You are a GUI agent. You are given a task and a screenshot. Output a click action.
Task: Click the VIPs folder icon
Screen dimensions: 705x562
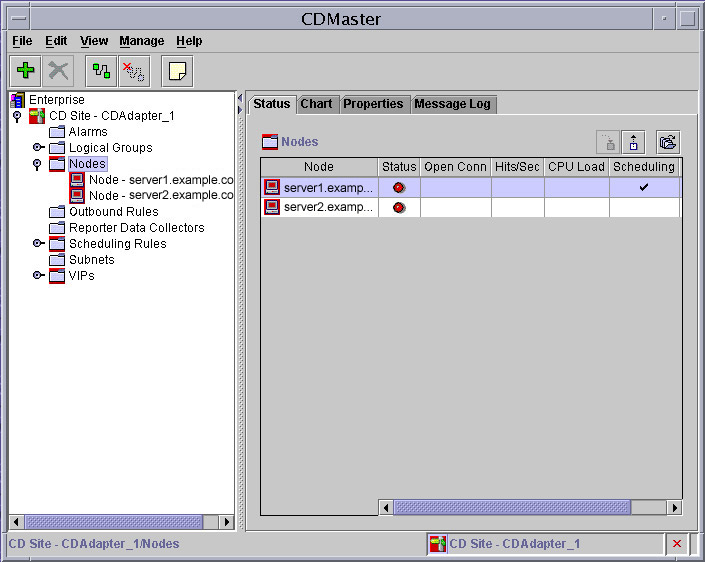57,276
